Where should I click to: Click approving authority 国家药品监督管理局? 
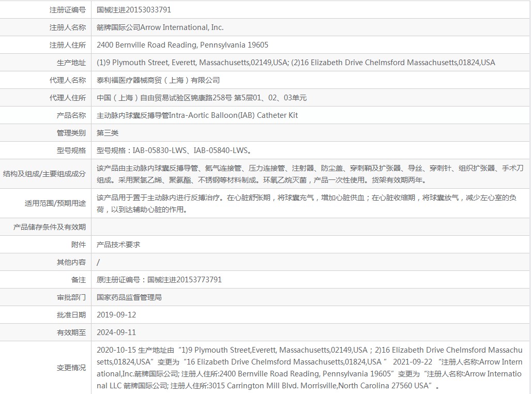click(129, 298)
